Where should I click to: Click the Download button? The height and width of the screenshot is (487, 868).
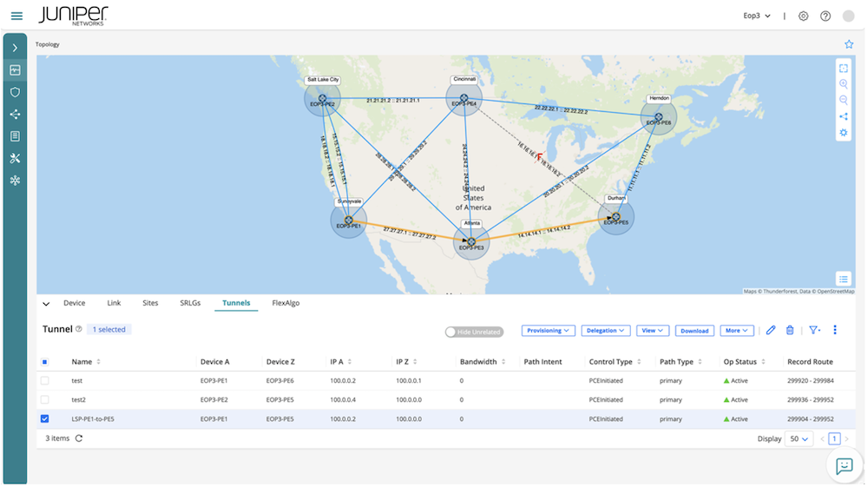(694, 331)
